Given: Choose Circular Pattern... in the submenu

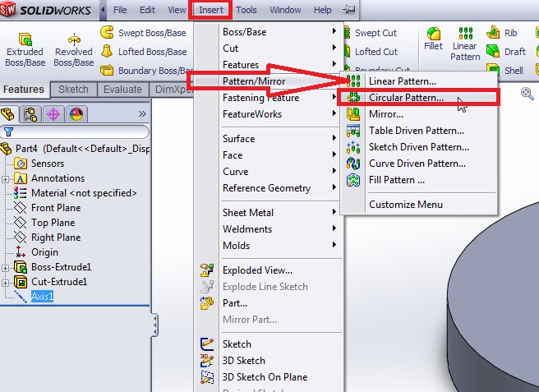Looking at the screenshot, I should point(418,98).
